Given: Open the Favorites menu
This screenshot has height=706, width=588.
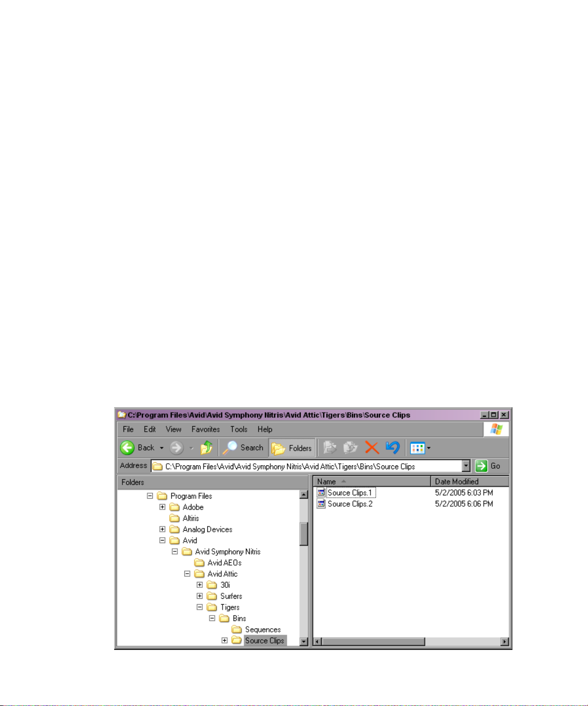Looking at the screenshot, I should point(206,429).
